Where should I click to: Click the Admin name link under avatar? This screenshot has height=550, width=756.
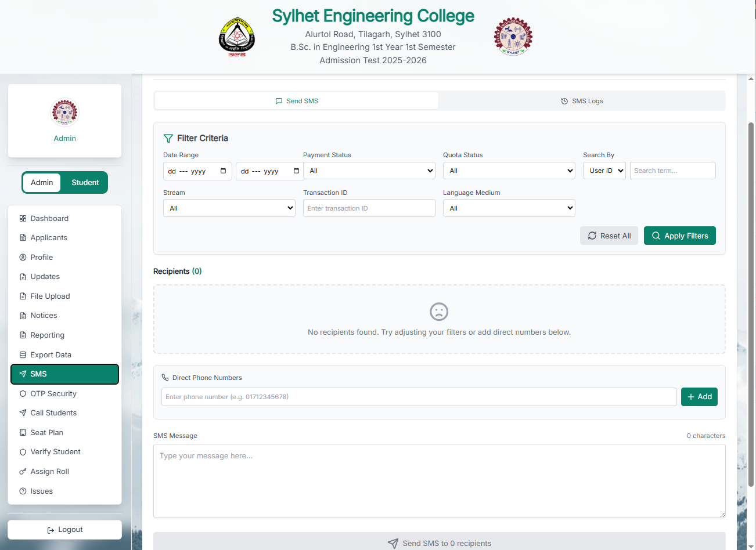tap(64, 138)
